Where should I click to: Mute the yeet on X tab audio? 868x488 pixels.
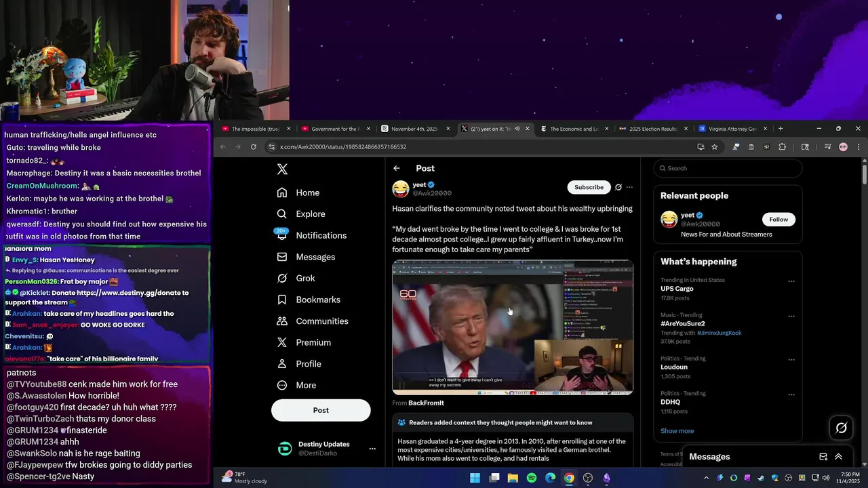tap(517, 129)
